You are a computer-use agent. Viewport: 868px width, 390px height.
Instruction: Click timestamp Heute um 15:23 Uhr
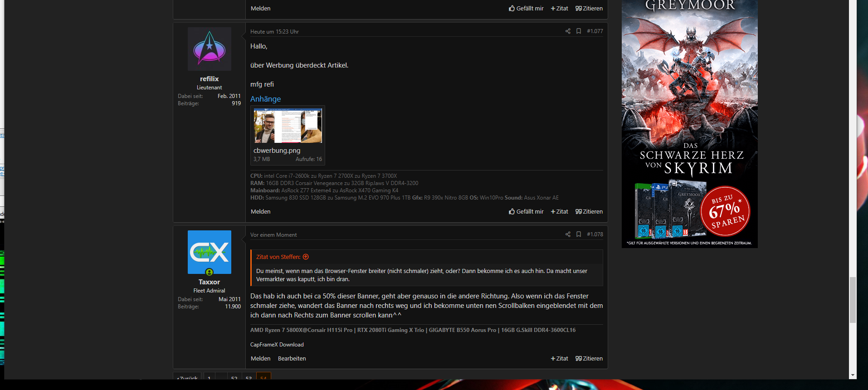(274, 32)
